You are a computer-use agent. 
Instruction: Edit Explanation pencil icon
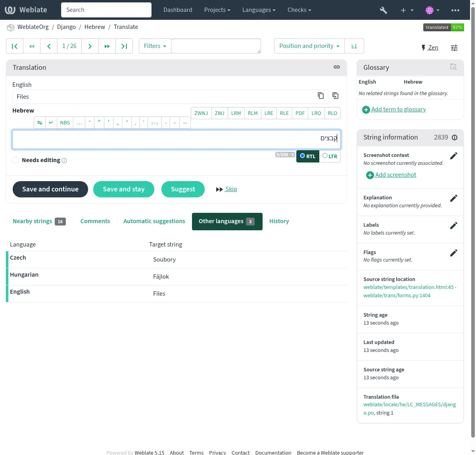(x=454, y=198)
